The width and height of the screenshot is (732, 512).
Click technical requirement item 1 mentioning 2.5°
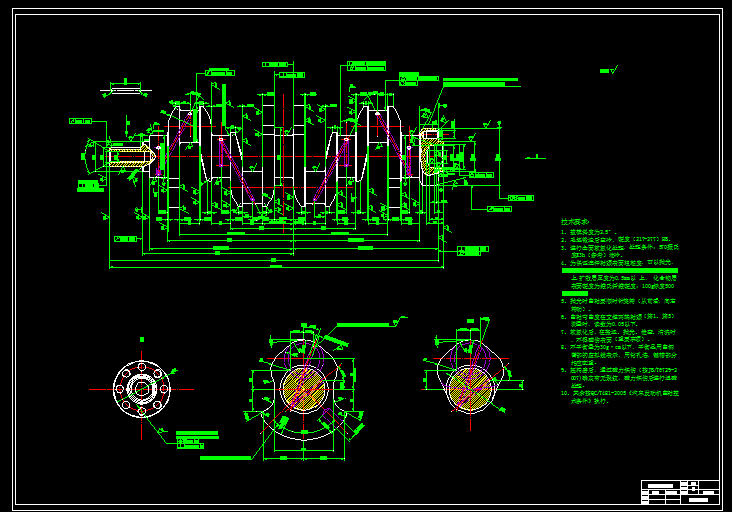pos(589,231)
